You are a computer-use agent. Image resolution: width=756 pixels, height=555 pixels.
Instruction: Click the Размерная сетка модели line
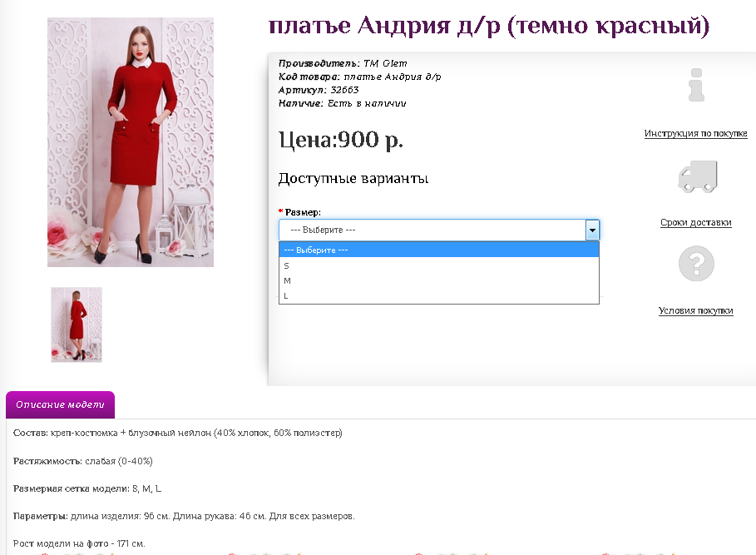tap(87, 488)
